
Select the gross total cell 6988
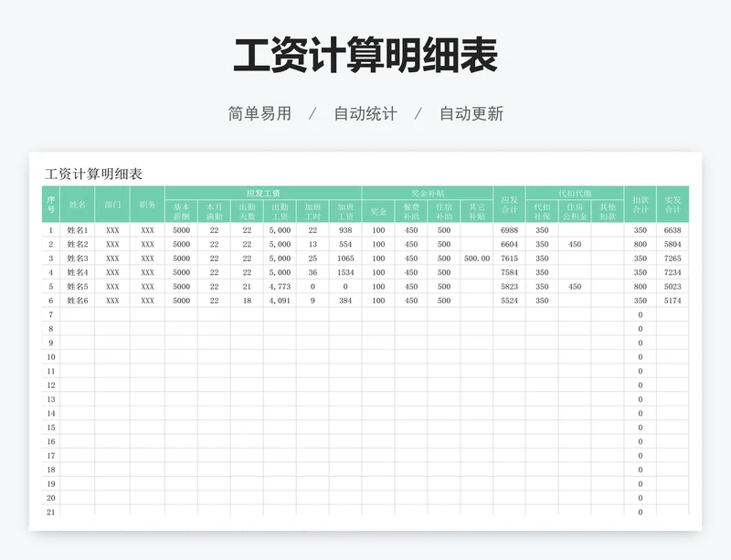[x=510, y=230]
